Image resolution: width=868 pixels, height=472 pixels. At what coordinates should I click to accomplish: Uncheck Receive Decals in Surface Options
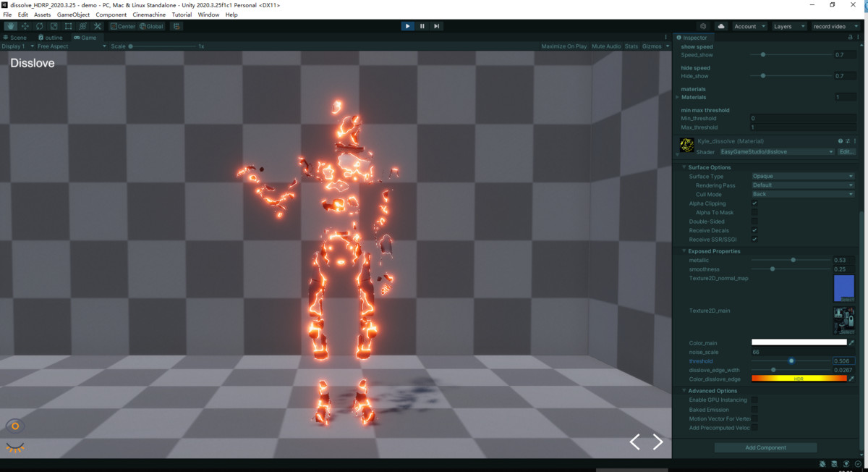point(754,230)
